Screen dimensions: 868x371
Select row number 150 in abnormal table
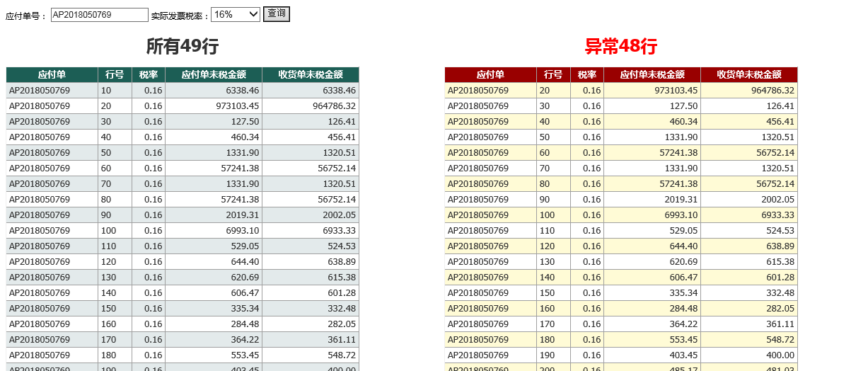[553, 293]
